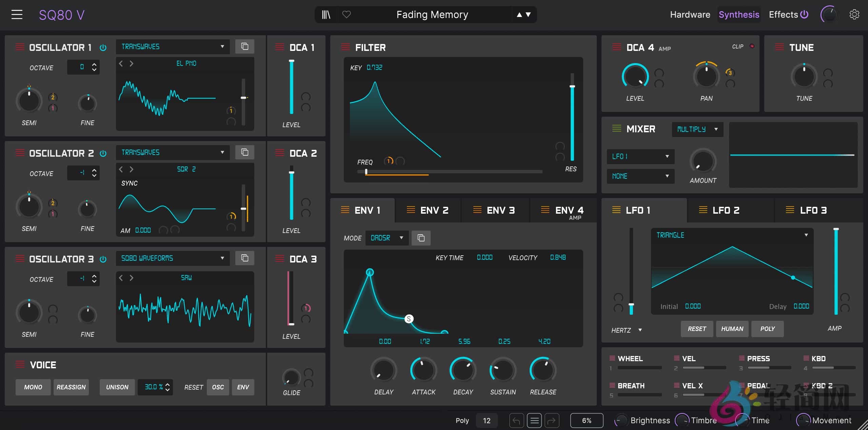The image size is (868, 430).
Task: Toggle Oscillator 2 power off
Action: point(103,153)
